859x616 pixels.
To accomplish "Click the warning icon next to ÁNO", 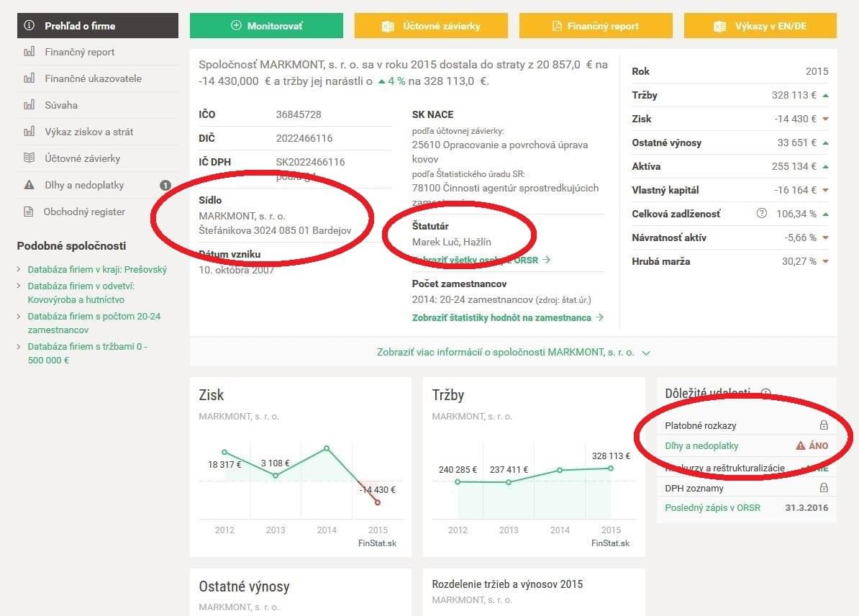I will point(801,445).
